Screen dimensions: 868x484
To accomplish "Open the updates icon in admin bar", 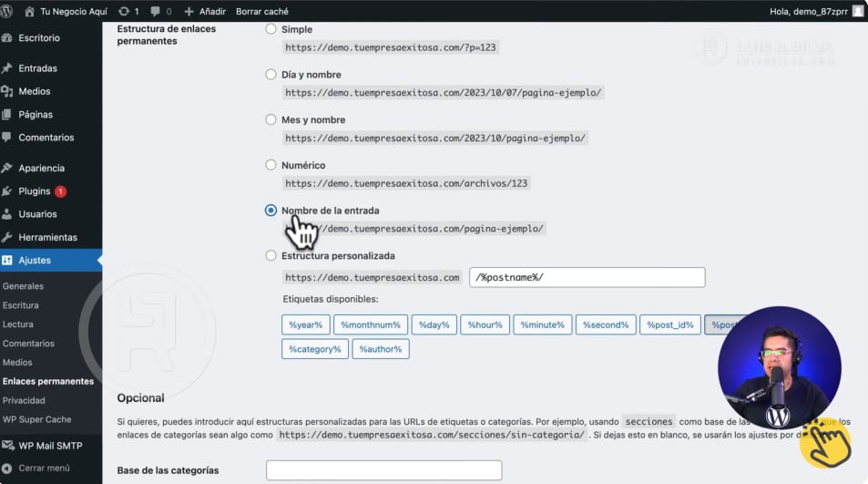I will [x=124, y=11].
